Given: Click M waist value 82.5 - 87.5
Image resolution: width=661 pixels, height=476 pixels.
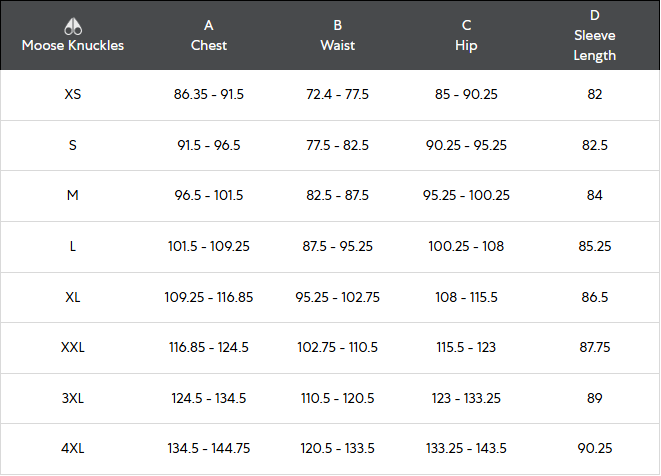Looking at the screenshot, I should click(x=338, y=196).
